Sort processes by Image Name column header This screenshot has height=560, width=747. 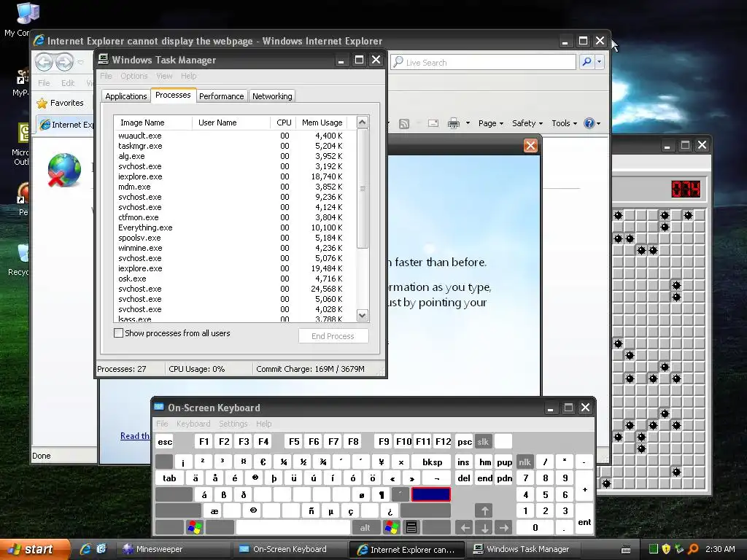[x=153, y=122]
